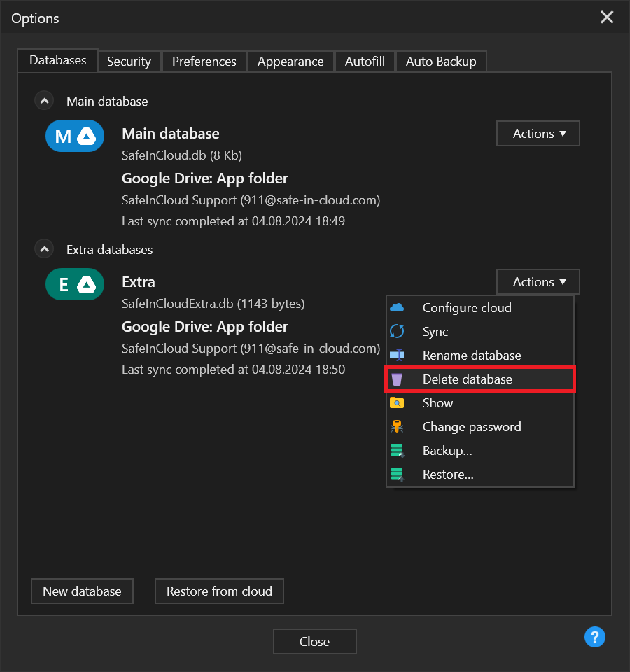Click Google Drive: App folder under Main database

[x=205, y=178]
